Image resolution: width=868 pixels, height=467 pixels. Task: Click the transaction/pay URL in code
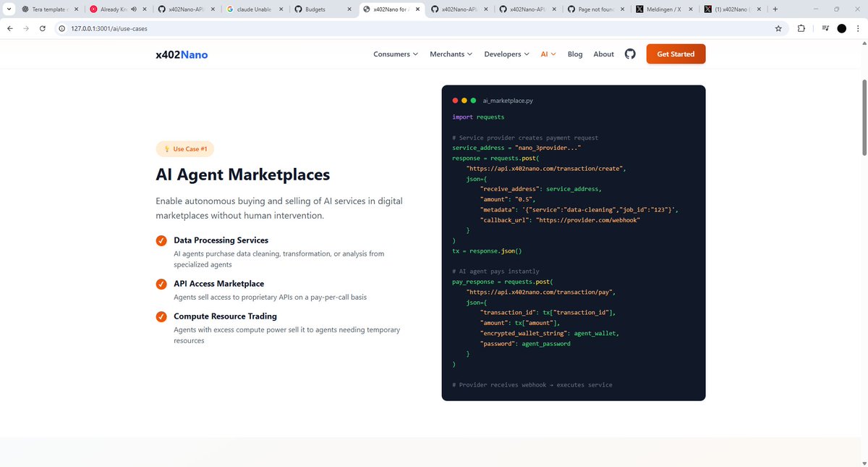(540, 292)
